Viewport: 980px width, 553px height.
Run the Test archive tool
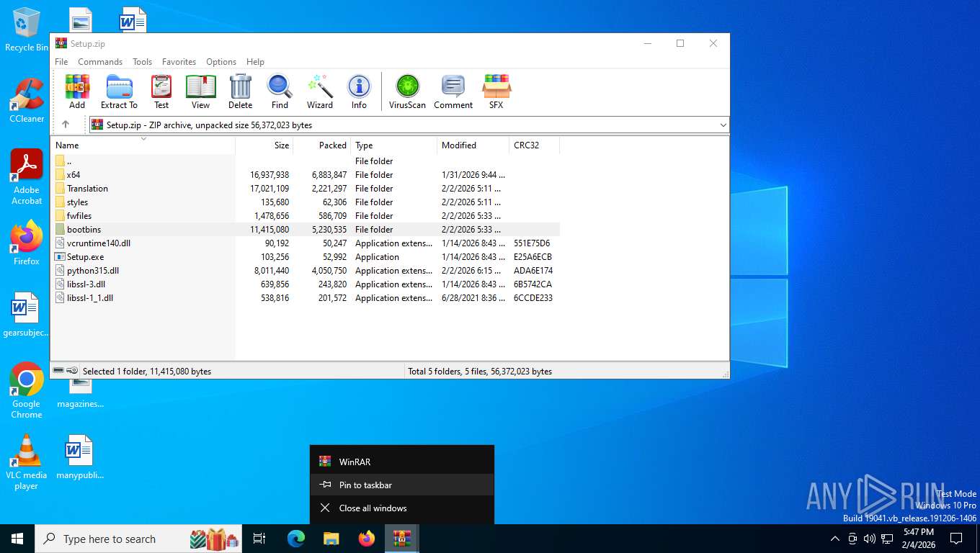(161, 91)
